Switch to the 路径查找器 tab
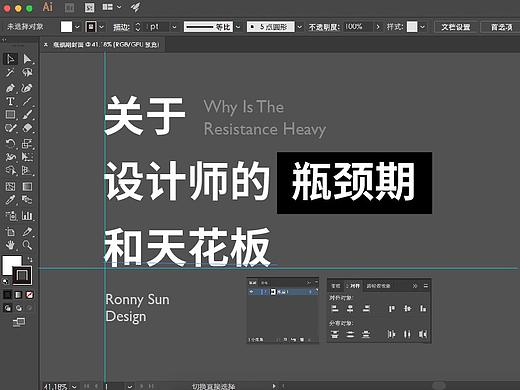This screenshot has height=390, width=520. (378, 286)
